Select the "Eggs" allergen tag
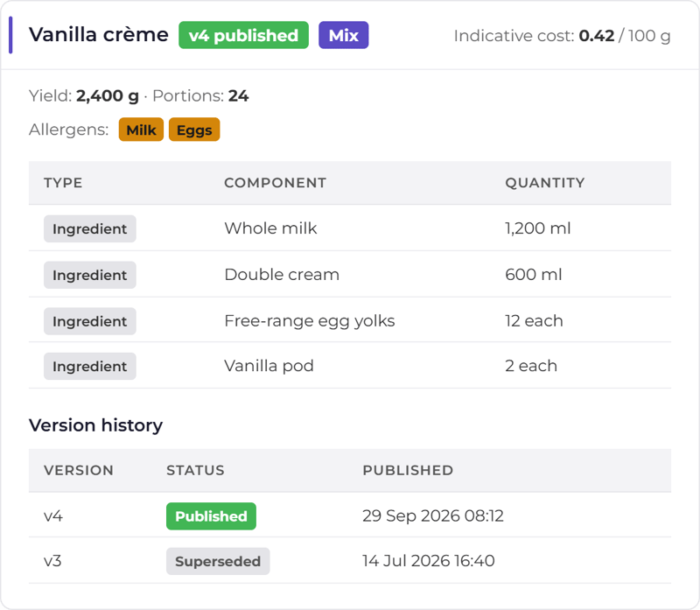This screenshot has height=610, width=700. tap(194, 130)
